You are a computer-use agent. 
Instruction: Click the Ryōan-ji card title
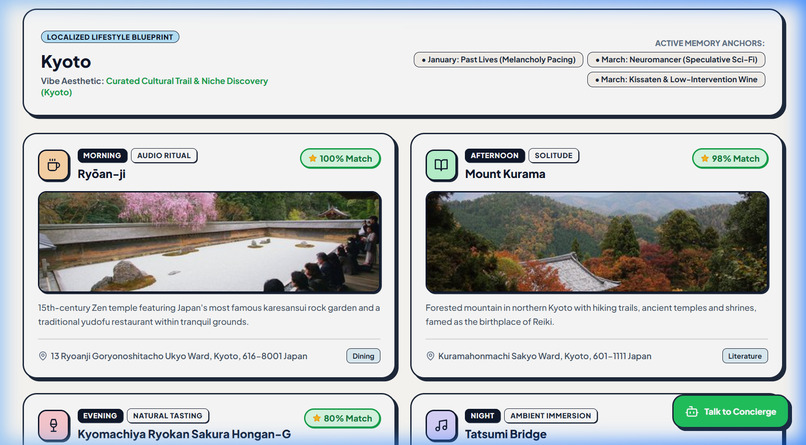pyautogui.click(x=101, y=174)
